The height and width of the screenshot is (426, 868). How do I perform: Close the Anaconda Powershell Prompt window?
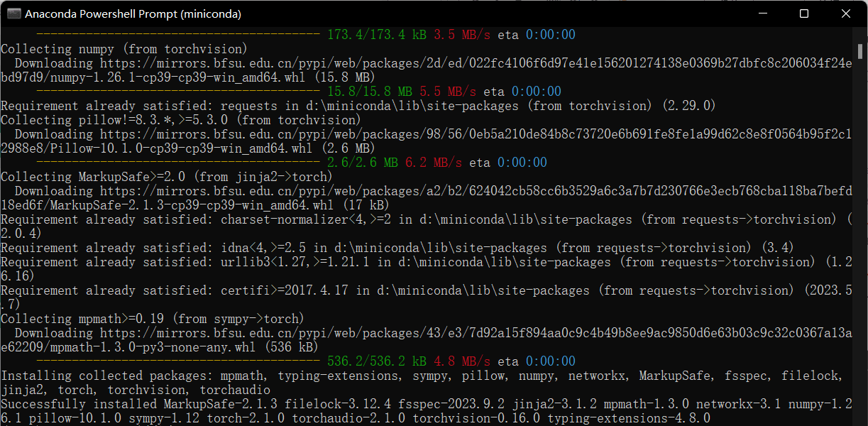point(846,13)
